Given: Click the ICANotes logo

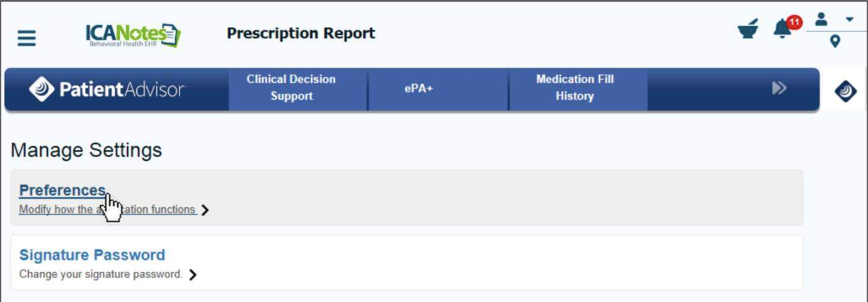Looking at the screenshot, I should click(132, 35).
